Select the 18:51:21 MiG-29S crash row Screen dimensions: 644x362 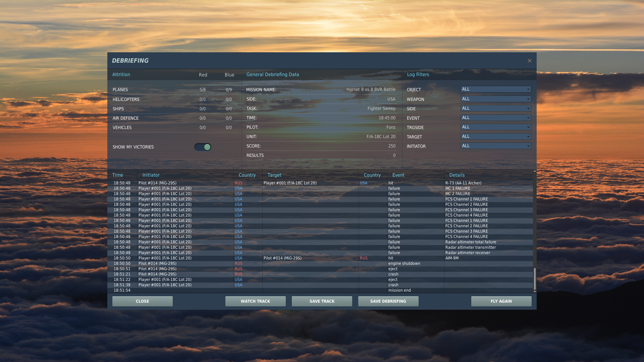click(320, 274)
